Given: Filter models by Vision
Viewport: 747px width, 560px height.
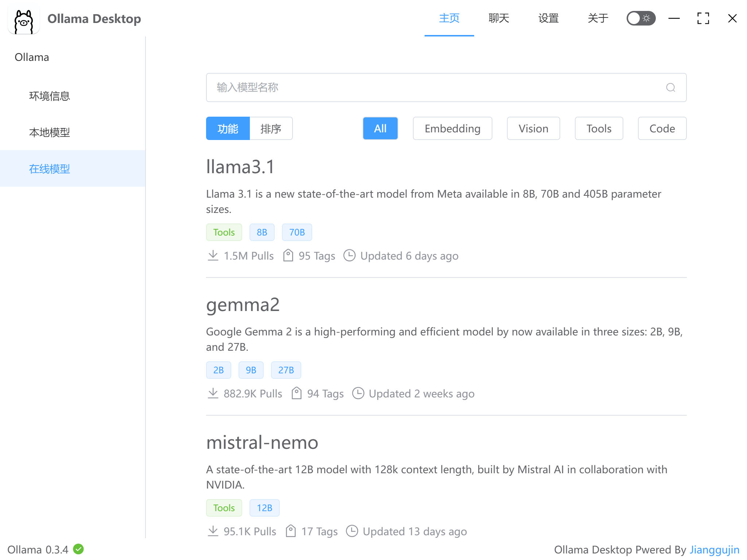Looking at the screenshot, I should (x=533, y=128).
